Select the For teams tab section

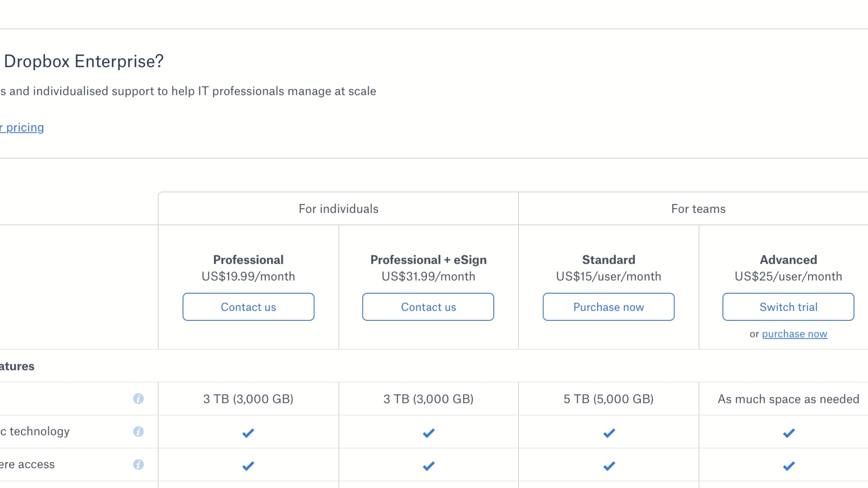(x=698, y=209)
